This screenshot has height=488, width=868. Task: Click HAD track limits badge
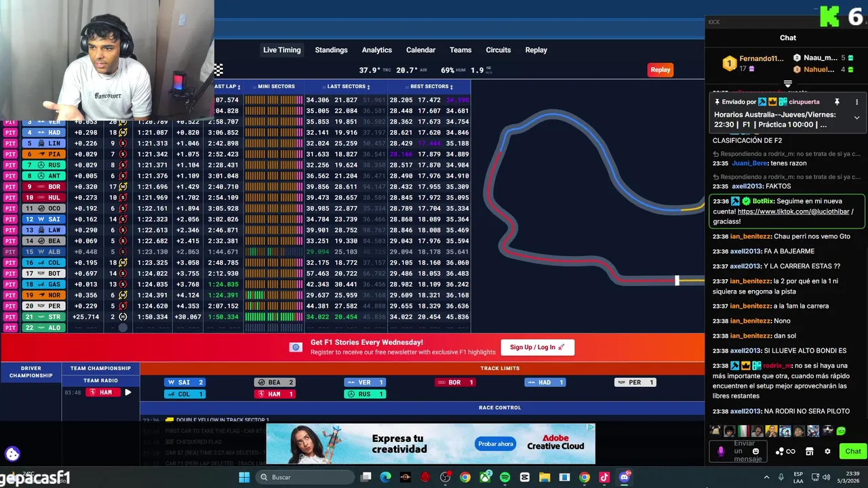pos(545,382)
